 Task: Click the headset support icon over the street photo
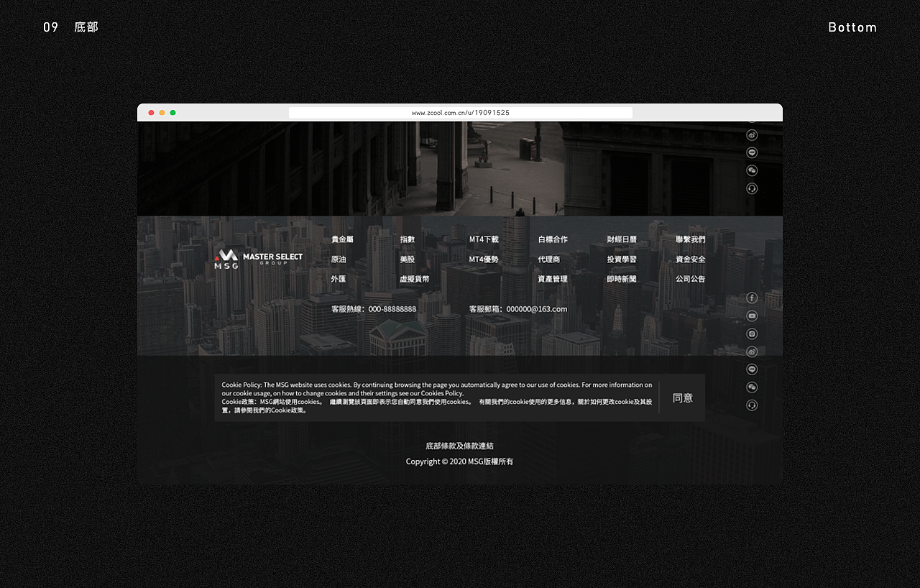click(752, 188)
